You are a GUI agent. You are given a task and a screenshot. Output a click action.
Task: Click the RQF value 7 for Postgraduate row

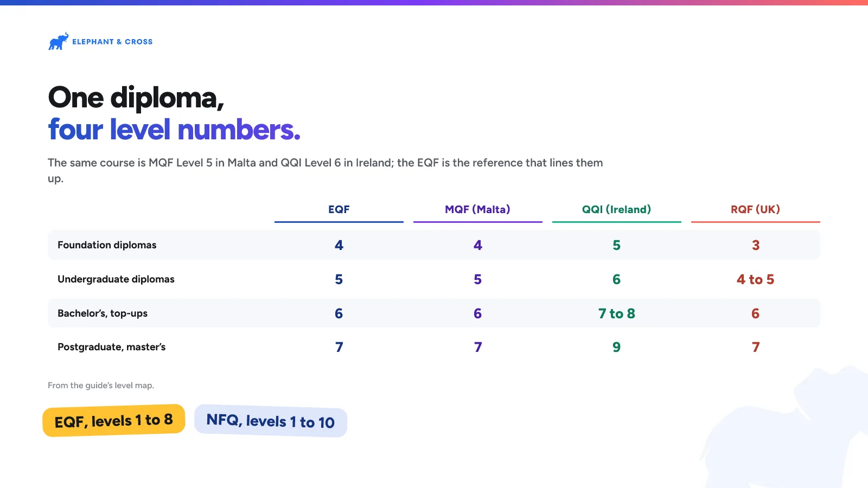(756, 347)
